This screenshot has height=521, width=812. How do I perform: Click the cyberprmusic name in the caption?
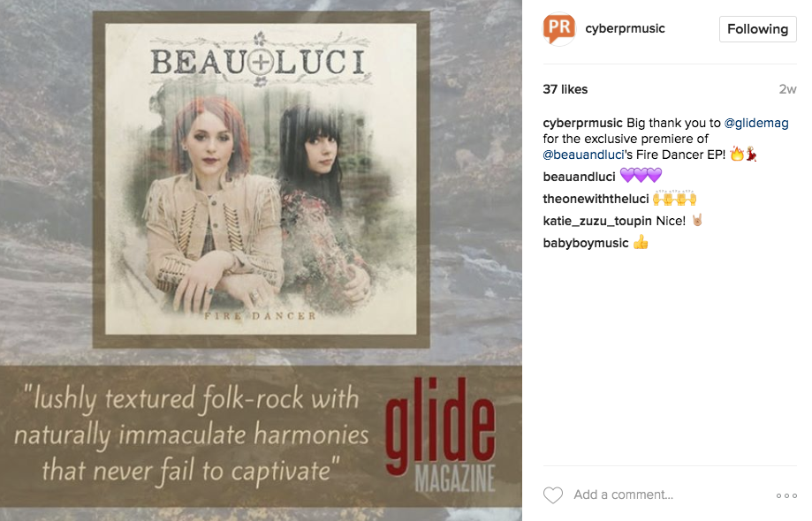582,123
